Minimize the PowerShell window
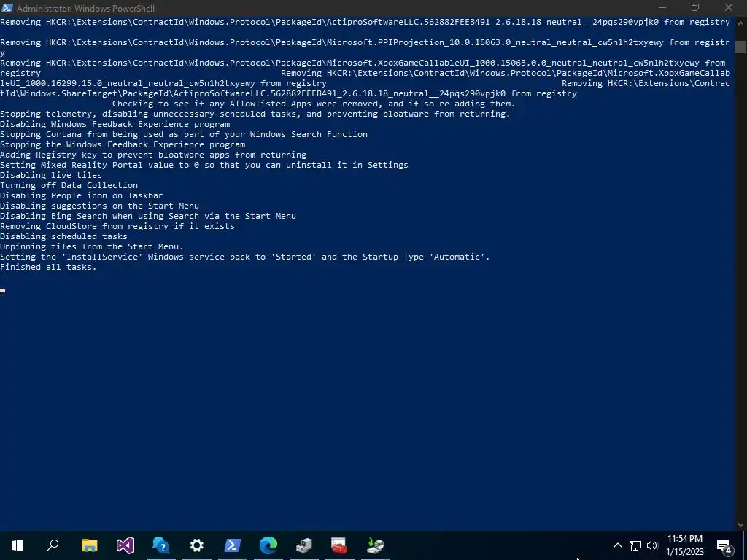This screenshot has height=560, width=747. pos(662,7)
